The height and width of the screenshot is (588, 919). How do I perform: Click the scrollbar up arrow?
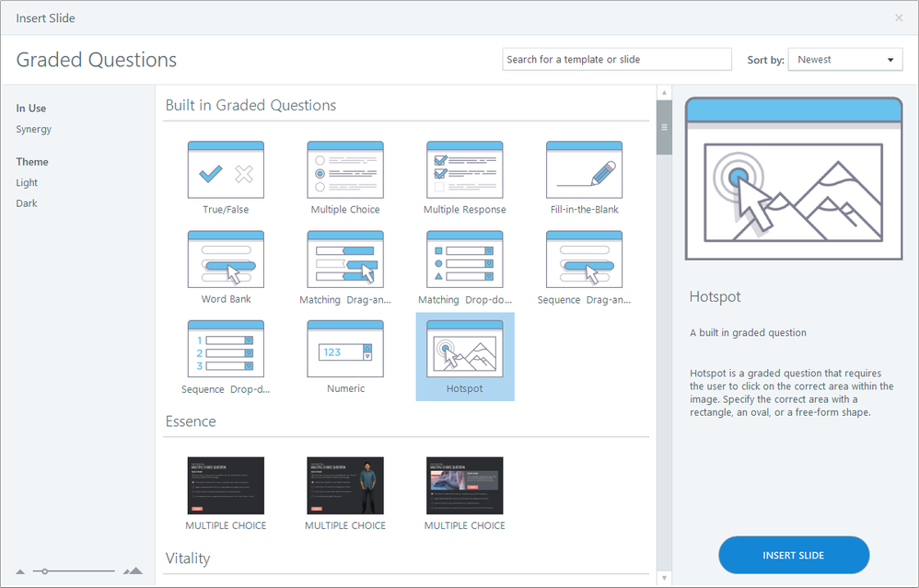(x=664, y=93)
